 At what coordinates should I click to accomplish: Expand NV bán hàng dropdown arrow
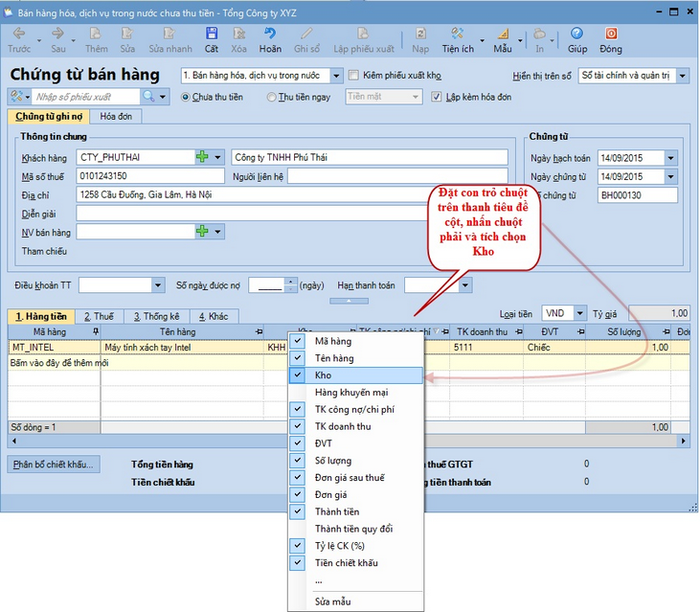pyautogui.click(x=217, y=231)
